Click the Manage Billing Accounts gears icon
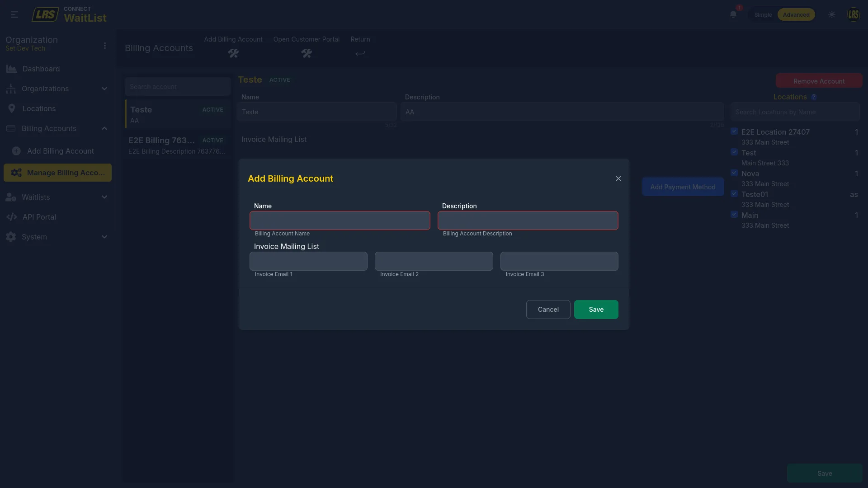868x488 pixels. click(16, 173)
